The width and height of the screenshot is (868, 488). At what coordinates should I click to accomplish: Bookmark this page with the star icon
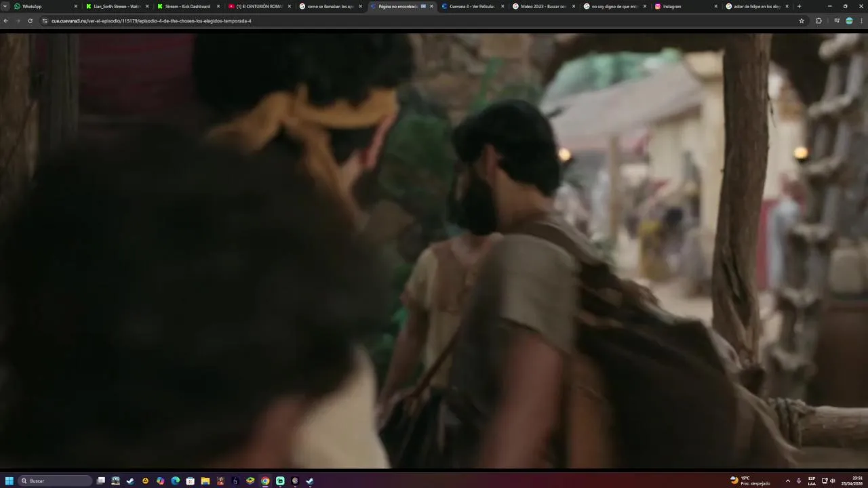[802, 21]
